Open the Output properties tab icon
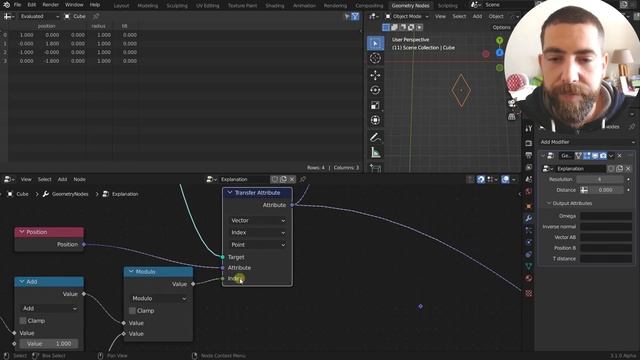 pos(529,155)
